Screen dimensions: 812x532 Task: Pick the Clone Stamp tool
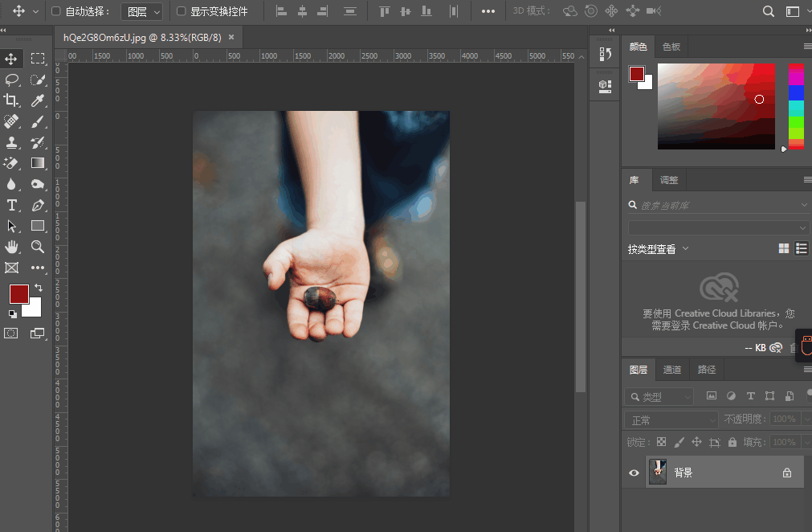tap(12, 142)
